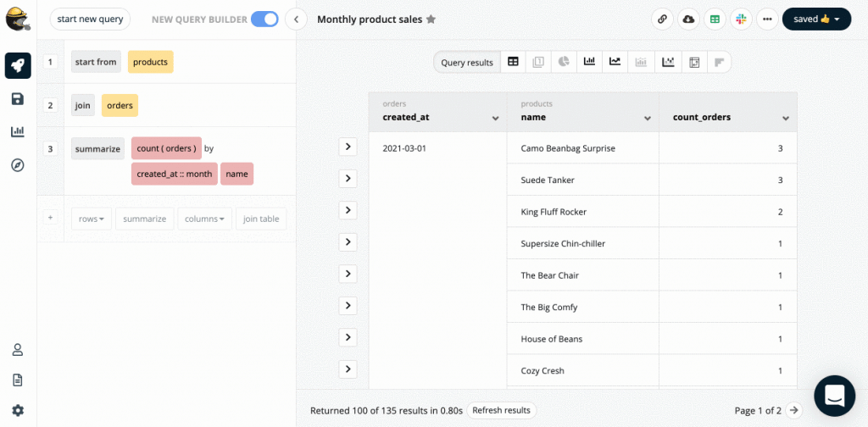Edit the count ( orders ) aggregate tag

point(166,148)
